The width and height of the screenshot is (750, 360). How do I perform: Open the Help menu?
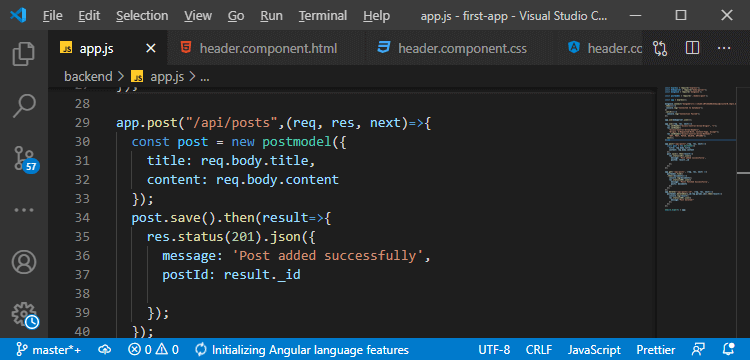tap(376, 16)
